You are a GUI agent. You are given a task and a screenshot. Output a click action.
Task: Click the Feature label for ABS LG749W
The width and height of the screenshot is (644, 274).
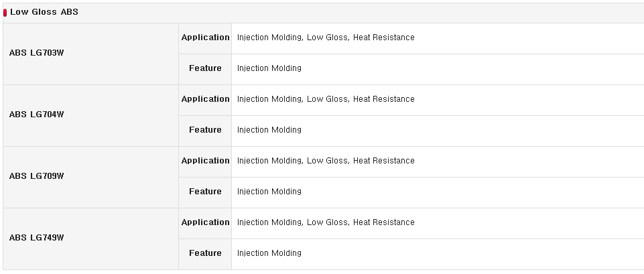pos(205,253)
